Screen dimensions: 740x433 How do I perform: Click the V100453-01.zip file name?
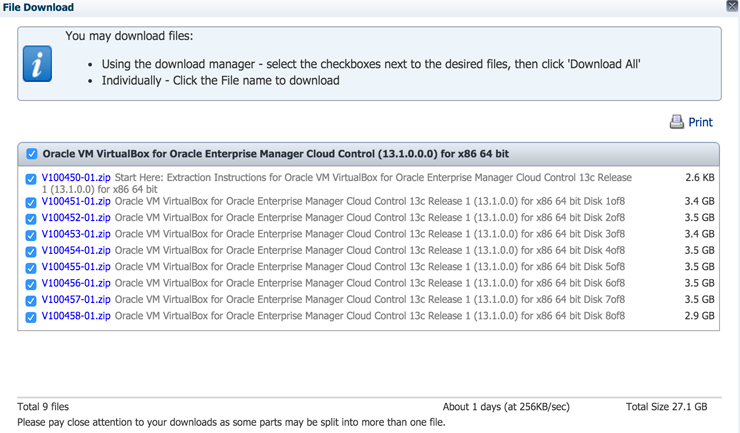point(76,234)
